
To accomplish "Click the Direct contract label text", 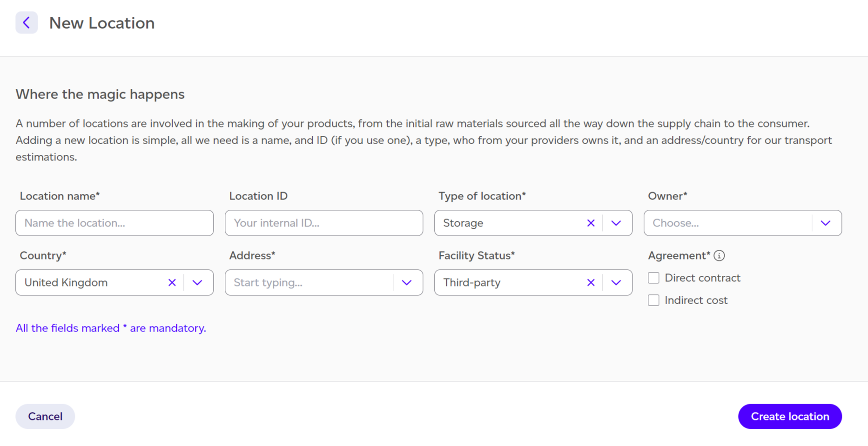I will point(702,278).
